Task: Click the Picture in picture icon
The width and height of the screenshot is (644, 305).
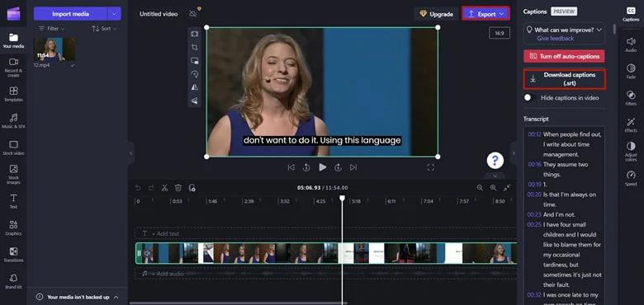Action: 195,61
